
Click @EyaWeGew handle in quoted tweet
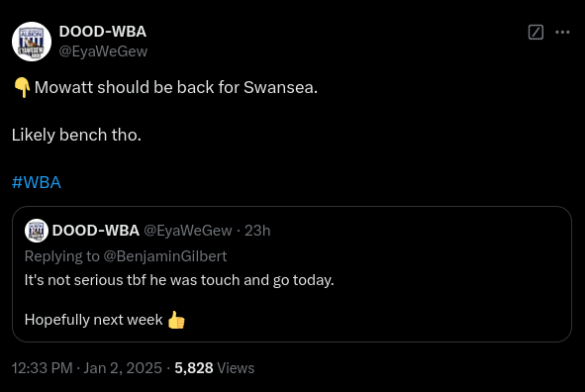tap(188, 231)
